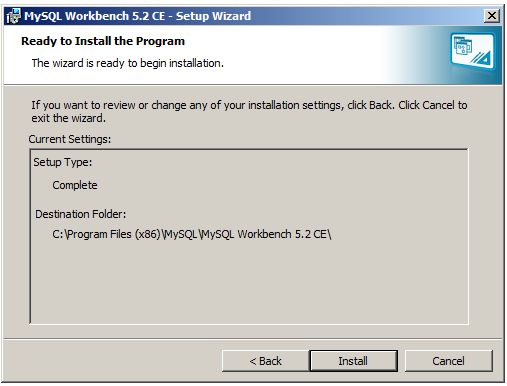This screenshot has width=507, height=386.
Task: Click the 'Complete' setup type value
Action: click(x=75, y=185)
